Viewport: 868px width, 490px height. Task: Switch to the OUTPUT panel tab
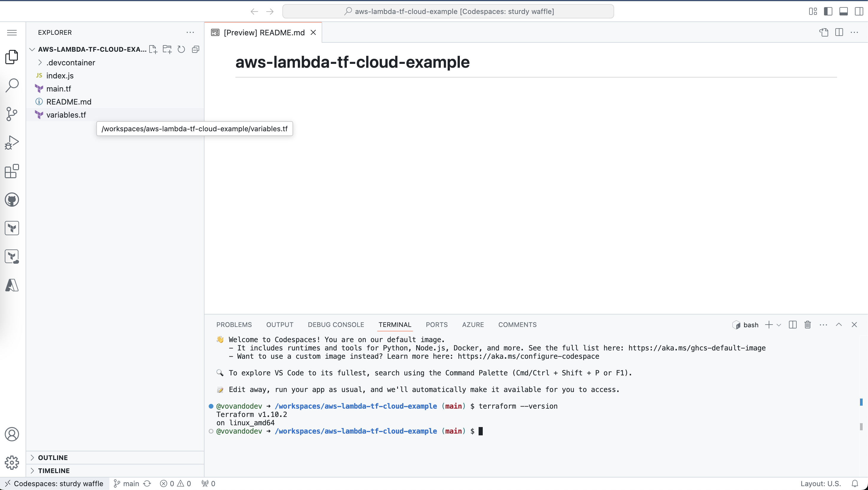pos(280,325)
